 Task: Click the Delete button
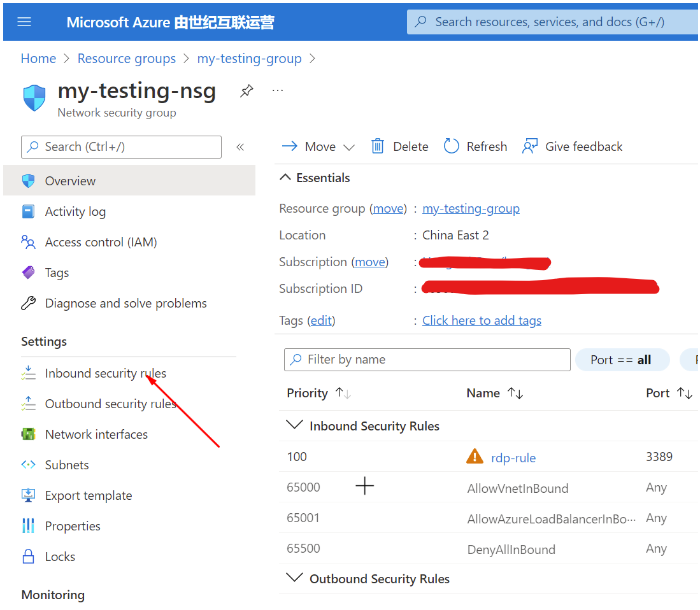click(x=400, y=146)
